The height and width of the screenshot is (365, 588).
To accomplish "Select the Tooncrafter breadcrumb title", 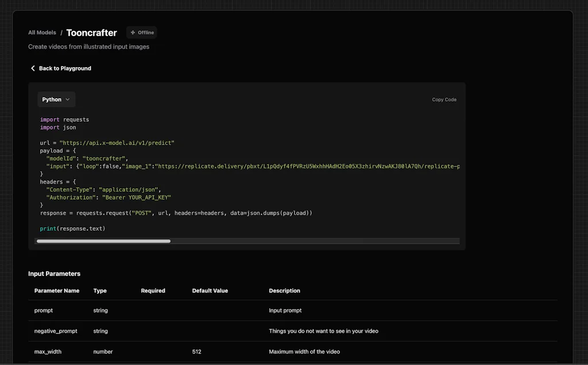I will pyautogui.click(x=91, y=32).
